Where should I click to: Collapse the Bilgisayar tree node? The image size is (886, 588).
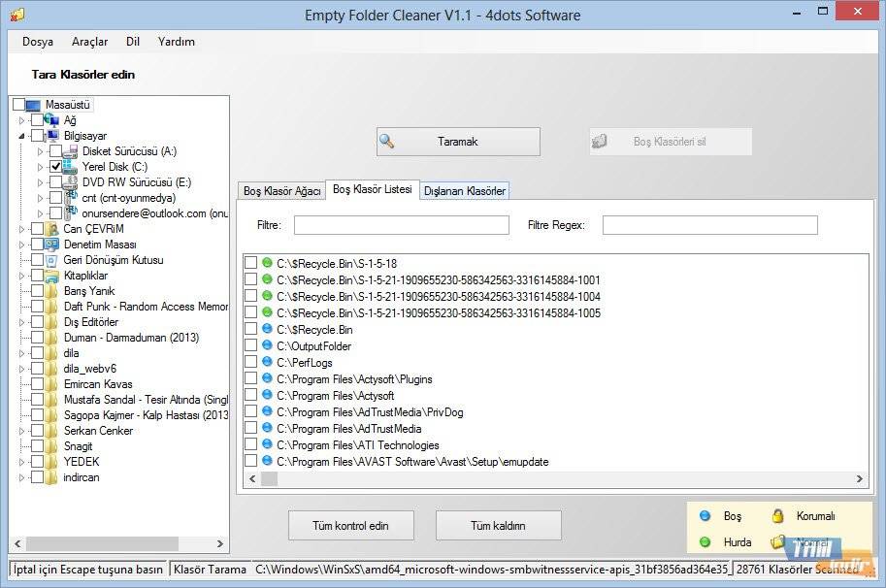click(21, 137)
